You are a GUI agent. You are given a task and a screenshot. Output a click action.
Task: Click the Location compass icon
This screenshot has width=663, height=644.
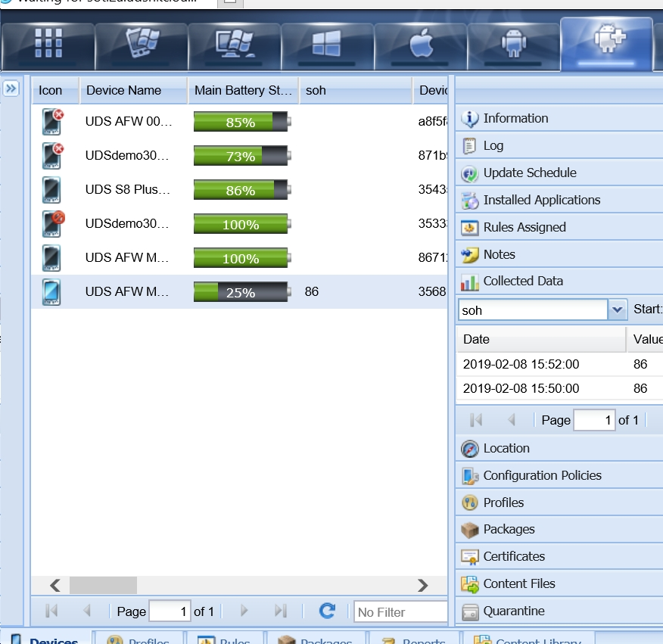470,449
